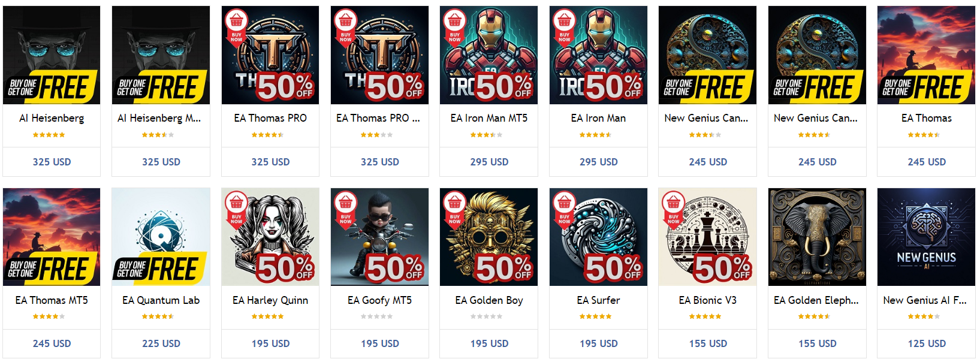Viewport: 980px width, 362px height.
Task: Open the New Genius AI product image
Action: point(926,237)
